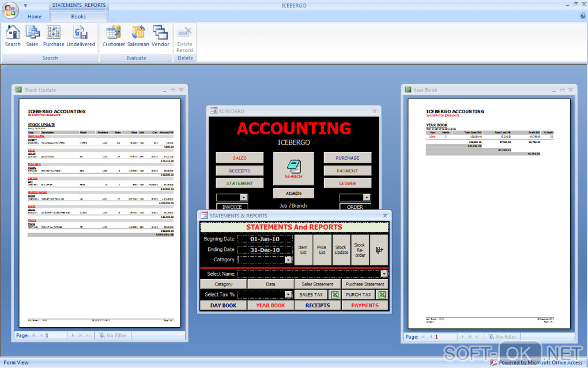Click the PURCH TAX button

[x=359, y=295]
